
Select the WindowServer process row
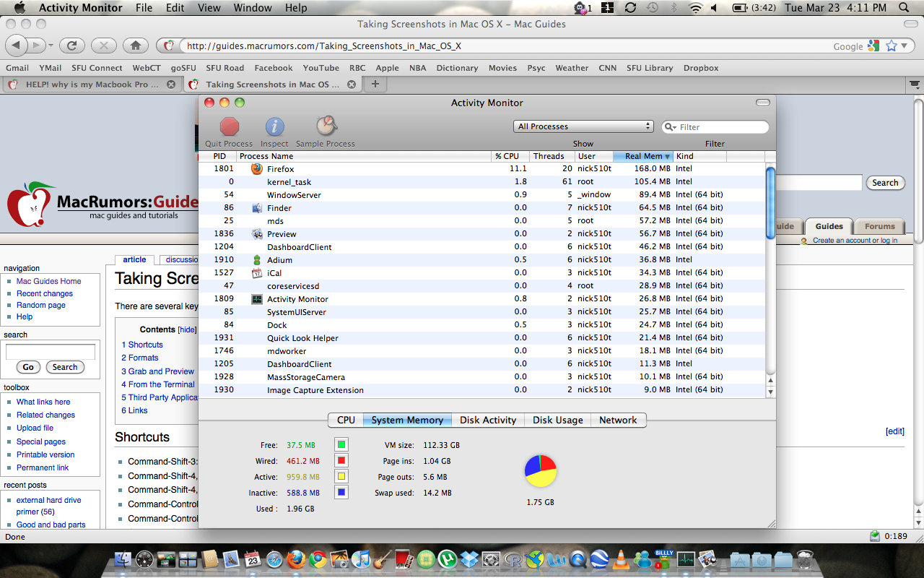[482, 195]
